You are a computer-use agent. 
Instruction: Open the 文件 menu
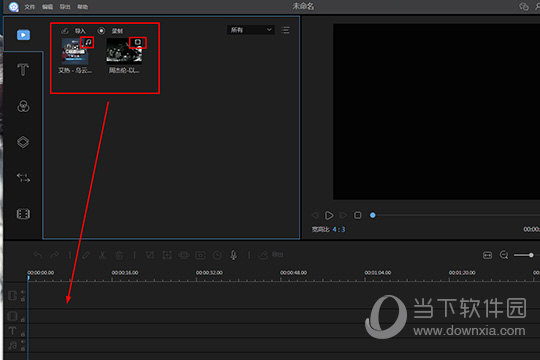click(x=30, y=7)
